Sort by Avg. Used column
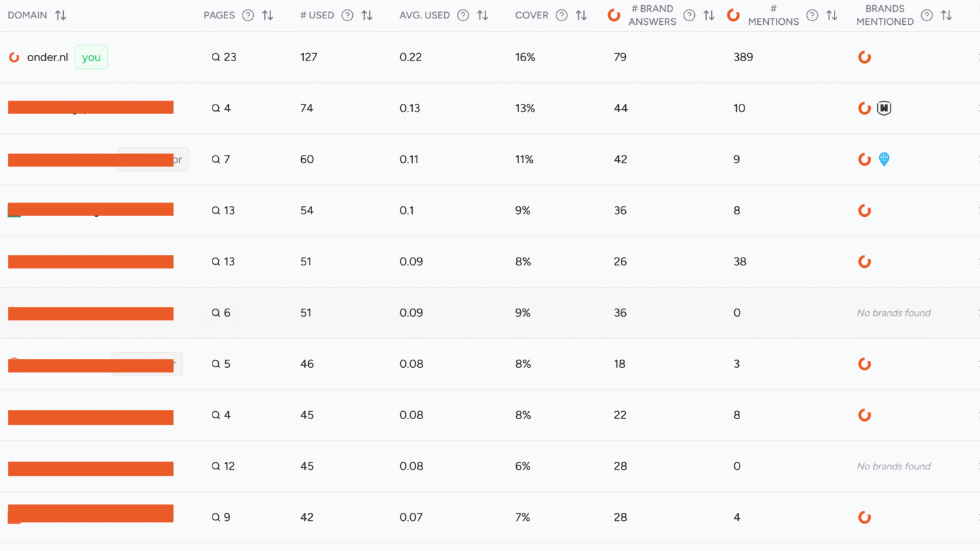 483,15
